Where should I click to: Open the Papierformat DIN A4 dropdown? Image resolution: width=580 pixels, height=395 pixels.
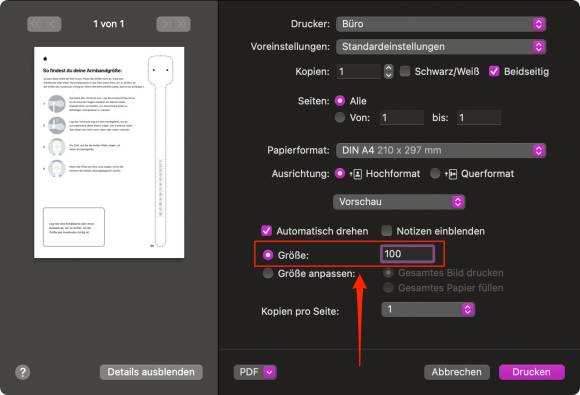pos(441,151)
